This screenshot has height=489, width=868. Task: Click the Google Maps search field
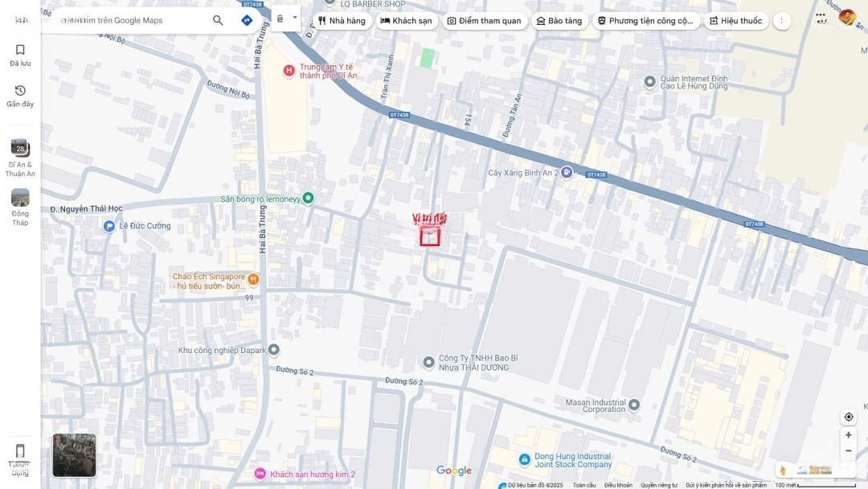pos(133,20)
